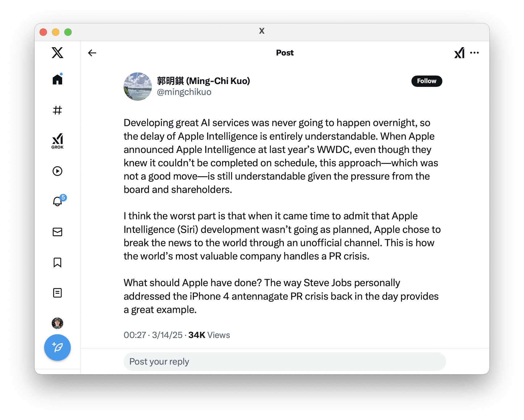Open the @mingchikuo handle link
The height and width of the screenshot is (420, 524).
[x=184, y=92]
